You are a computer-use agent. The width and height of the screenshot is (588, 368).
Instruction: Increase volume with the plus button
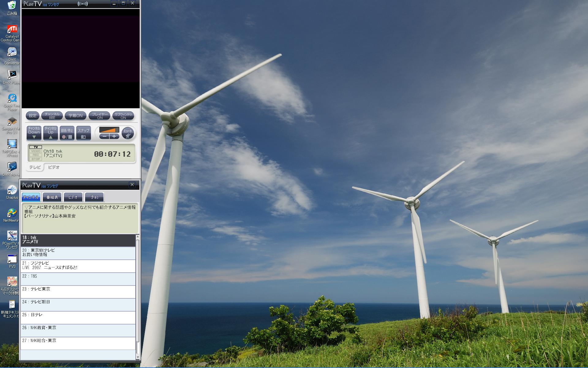pos(114,136)
